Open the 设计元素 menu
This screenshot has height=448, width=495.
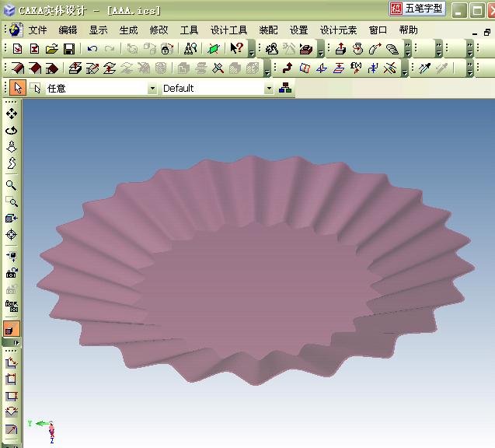point(339,30)
